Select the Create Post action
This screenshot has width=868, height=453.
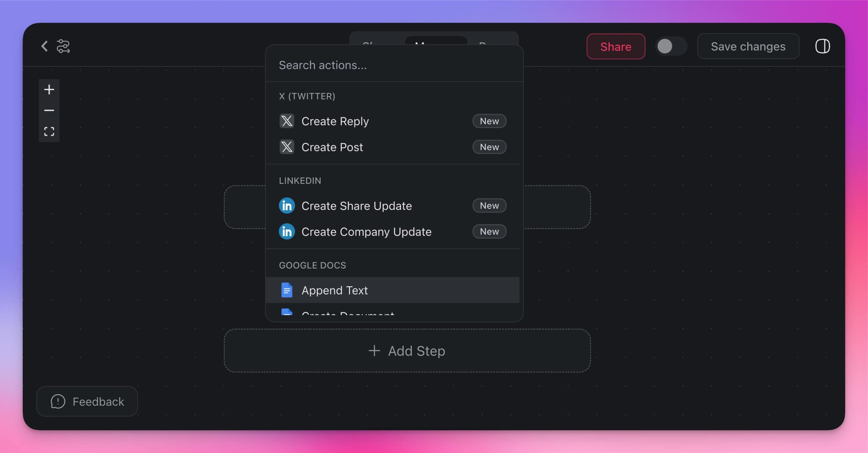332,147
